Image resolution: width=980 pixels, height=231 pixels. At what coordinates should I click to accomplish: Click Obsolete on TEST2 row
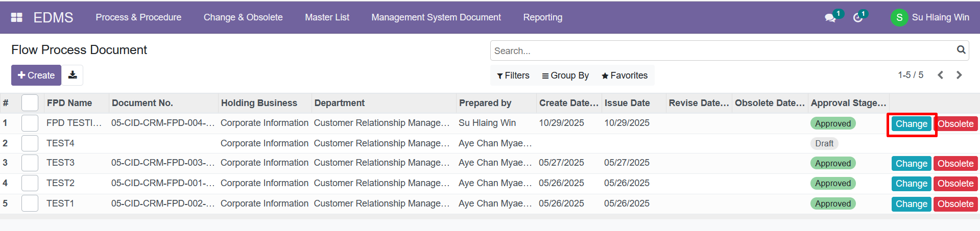click(x=955, y=184)
